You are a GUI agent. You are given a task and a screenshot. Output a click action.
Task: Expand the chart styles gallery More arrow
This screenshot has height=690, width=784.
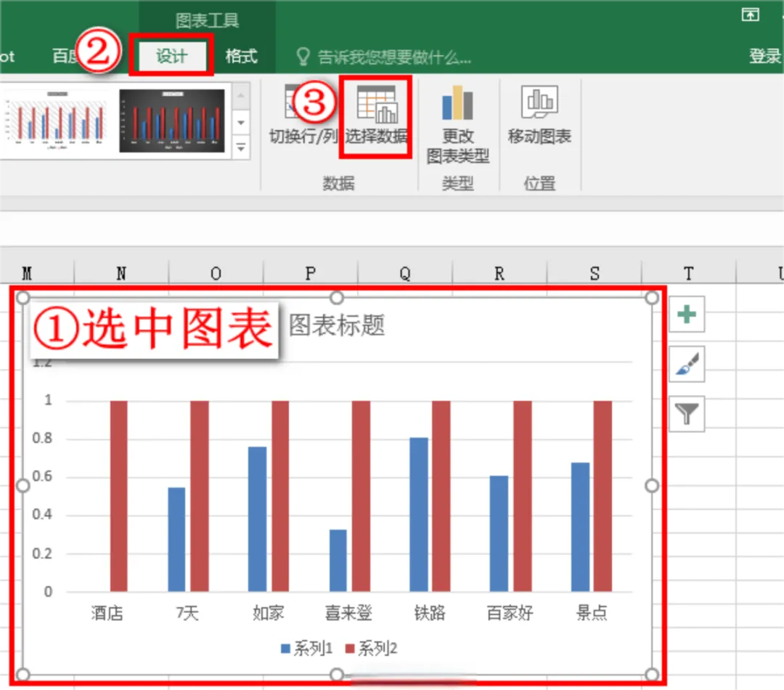tap(241, 148)
